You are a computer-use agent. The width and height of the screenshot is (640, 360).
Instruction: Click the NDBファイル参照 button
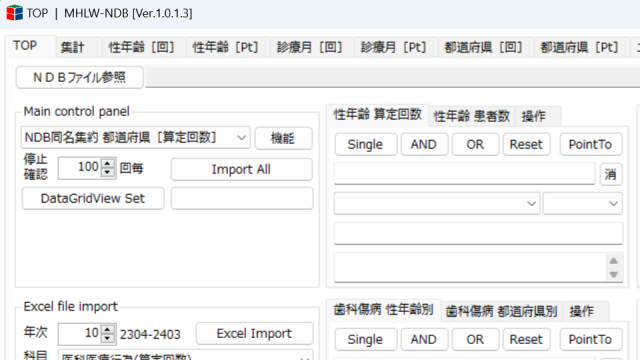80,77
